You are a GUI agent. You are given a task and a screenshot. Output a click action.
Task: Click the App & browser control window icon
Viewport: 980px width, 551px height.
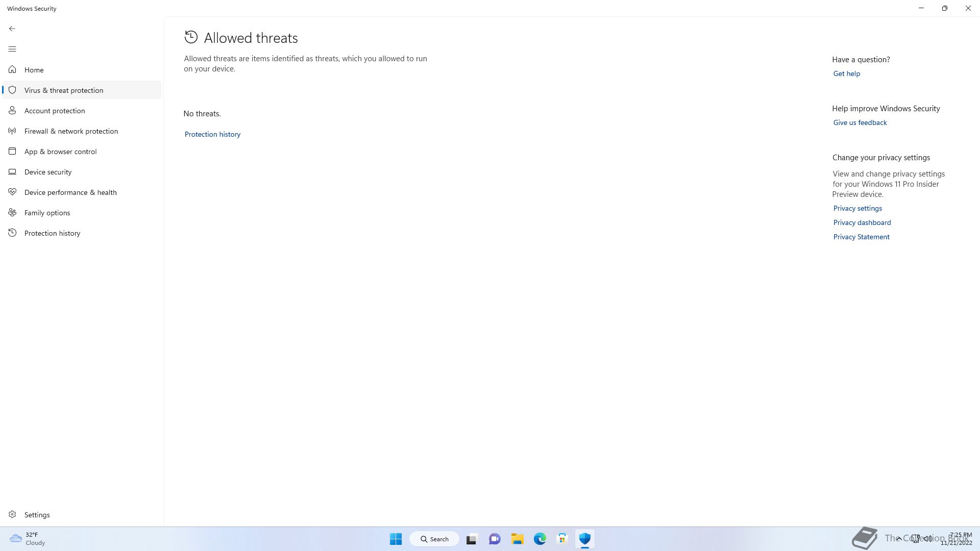pyautogui.click(x=12, y=151)
